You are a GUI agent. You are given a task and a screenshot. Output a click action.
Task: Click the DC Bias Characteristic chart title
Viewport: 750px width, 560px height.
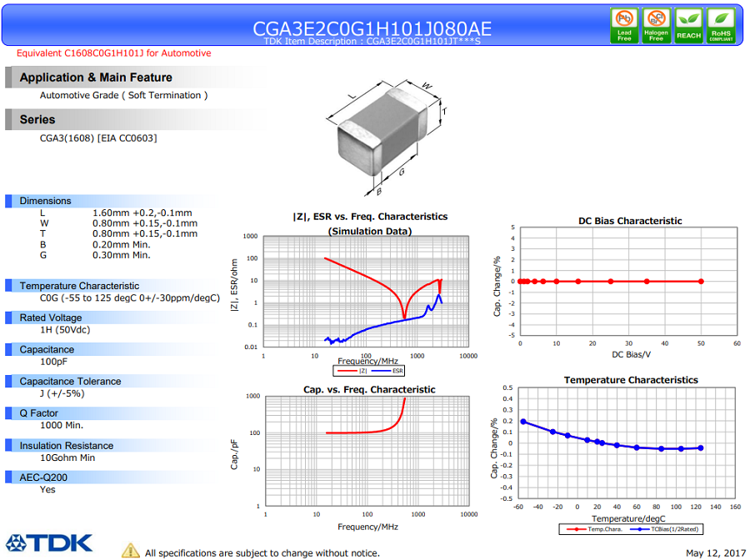tap(631, 221)
